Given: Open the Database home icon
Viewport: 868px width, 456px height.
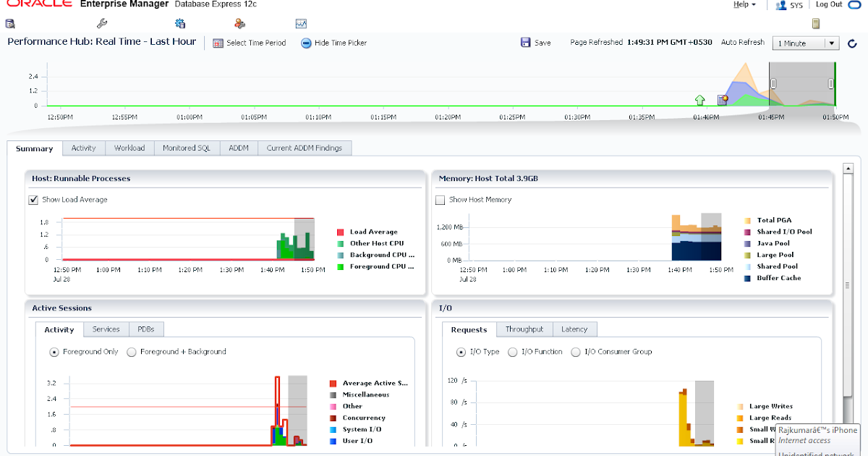Looking at the screenshot, I should [x=10, y=23].
